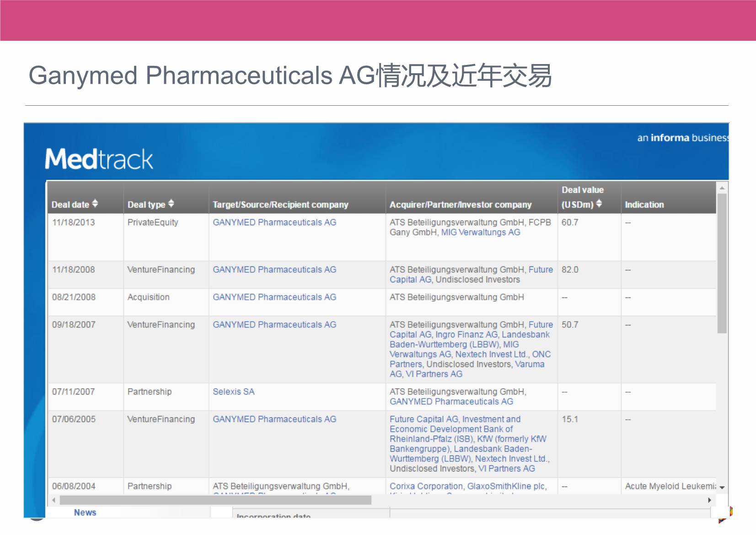
Task: Open GANYMED Pharmaceuticals AG in 11/18/2013 row
Action: point(274,222)
